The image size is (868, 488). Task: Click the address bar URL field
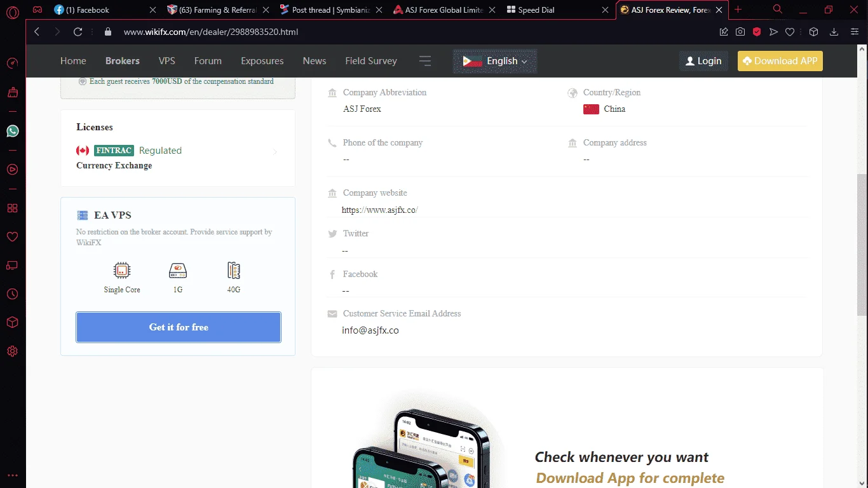click(407, 32)
